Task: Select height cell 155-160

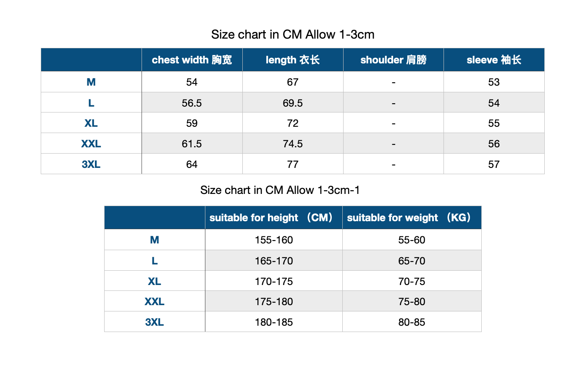Action: [274, 240]
